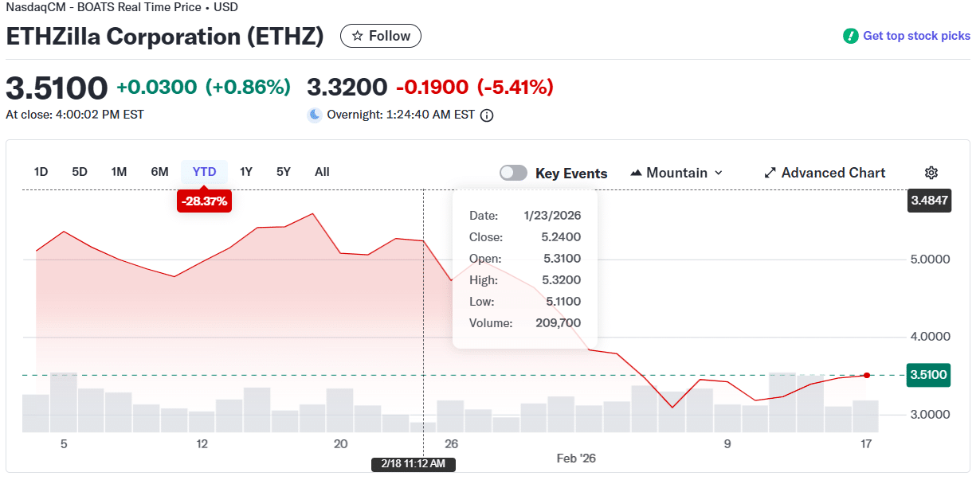Image resolution: width=980 pixels, height=480 pixels.
Task: Show the 5Y price history
Action: point(284,172)
